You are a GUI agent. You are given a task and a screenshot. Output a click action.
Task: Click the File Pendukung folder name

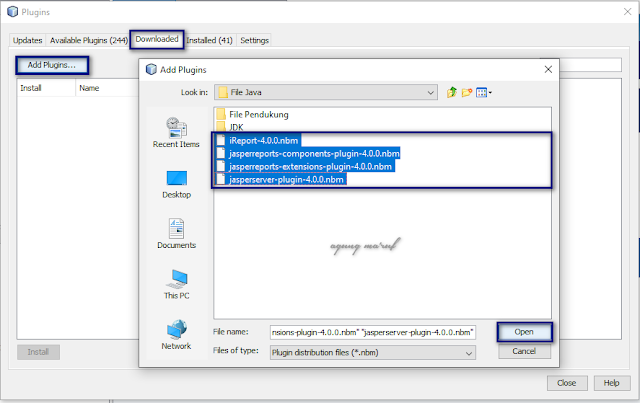[x=259, y=114]
